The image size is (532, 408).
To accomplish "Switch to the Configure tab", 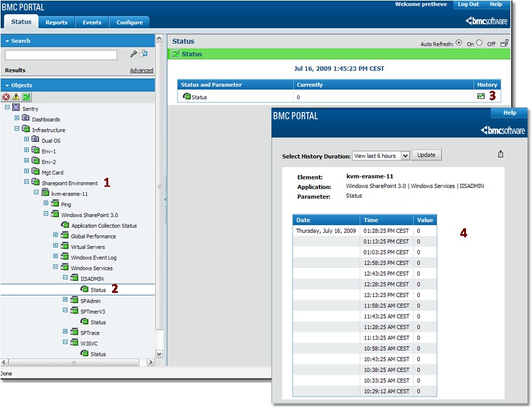I will pyautogui.click(x=129, y=22).
